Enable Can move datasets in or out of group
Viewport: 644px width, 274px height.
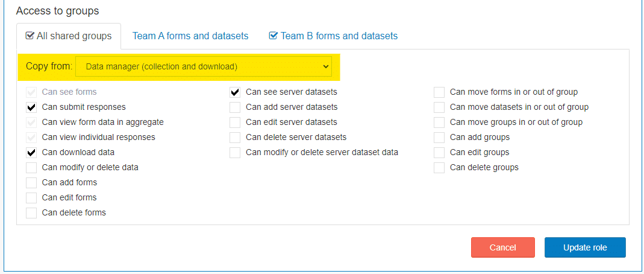point(439,107)
